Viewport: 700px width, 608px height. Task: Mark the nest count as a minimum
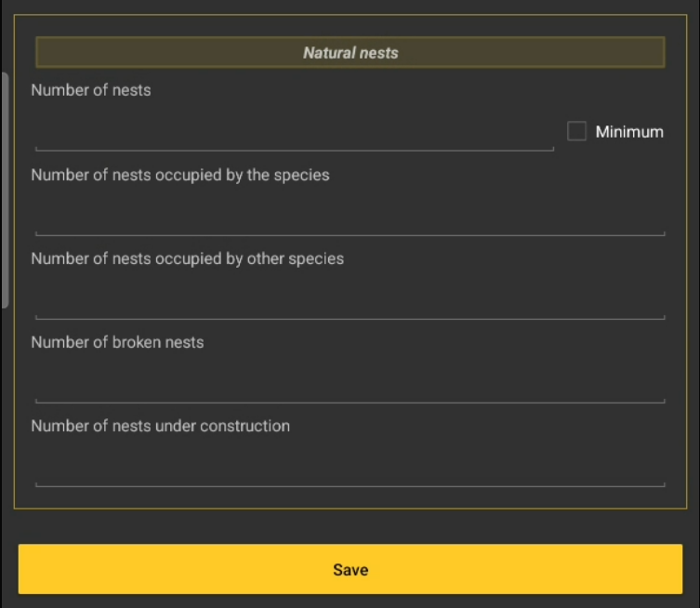(576, 131)
